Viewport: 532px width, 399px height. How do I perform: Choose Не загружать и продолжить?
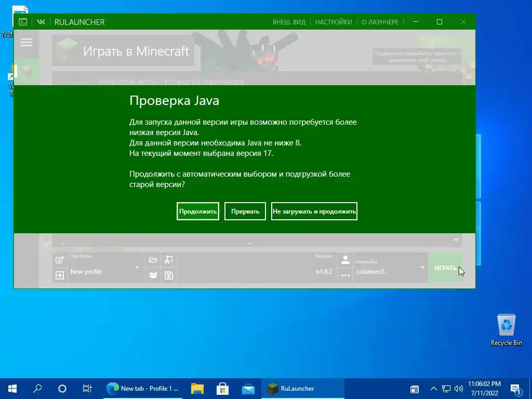tap(314, 211)
